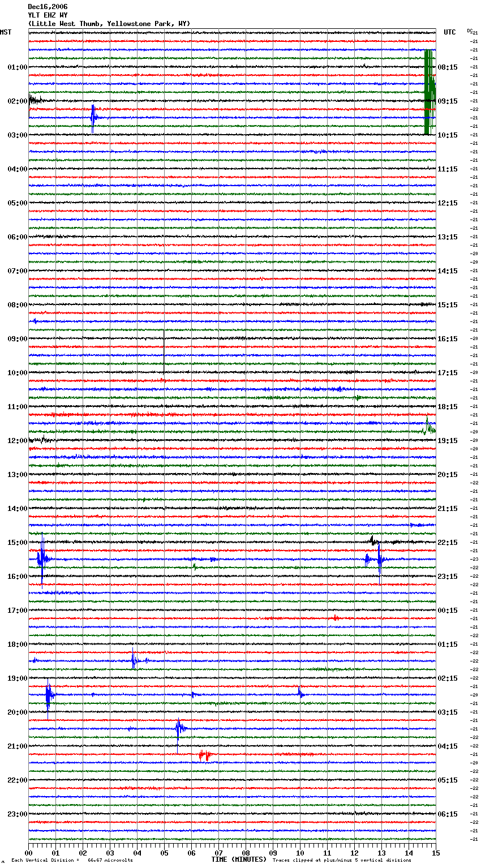481x868 pixels.
Task: Select the station code YLT EHZ WY
Action: point(48,15)
